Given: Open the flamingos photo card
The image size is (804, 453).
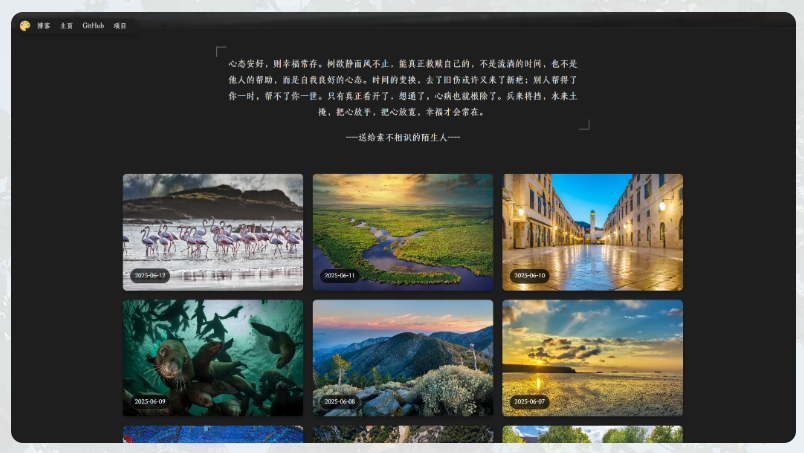Looking at the screenshot, I should click(x=213, y=232).
